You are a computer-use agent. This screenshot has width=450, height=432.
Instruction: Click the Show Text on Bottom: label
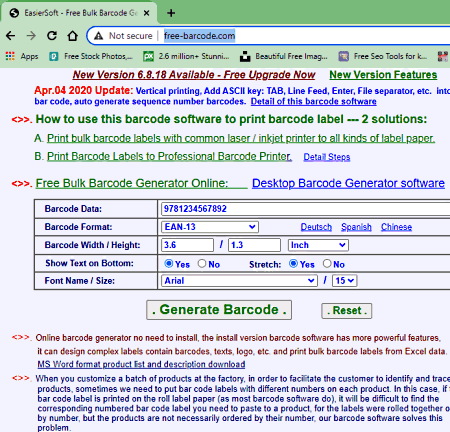click(x=89, y=263)
